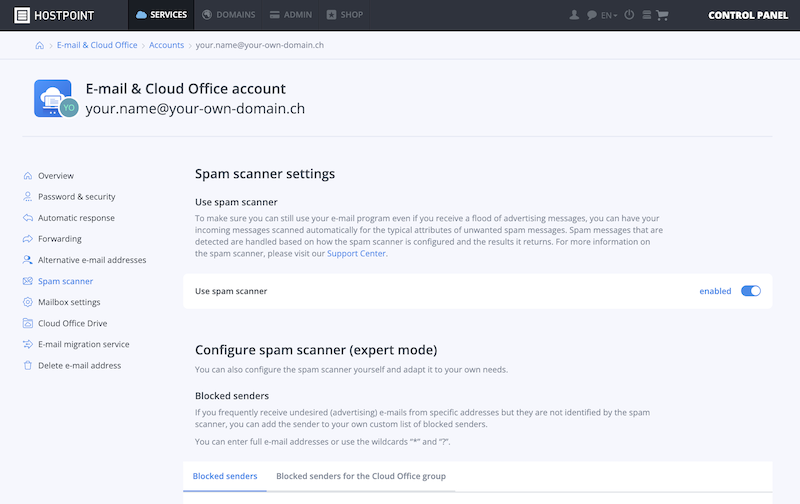Select Spam scanner in the sidebar

tap(65, 281)
